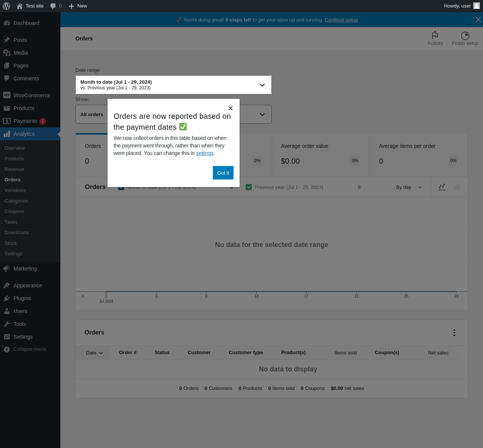Open the Payments menu with badge

(30, 121)
